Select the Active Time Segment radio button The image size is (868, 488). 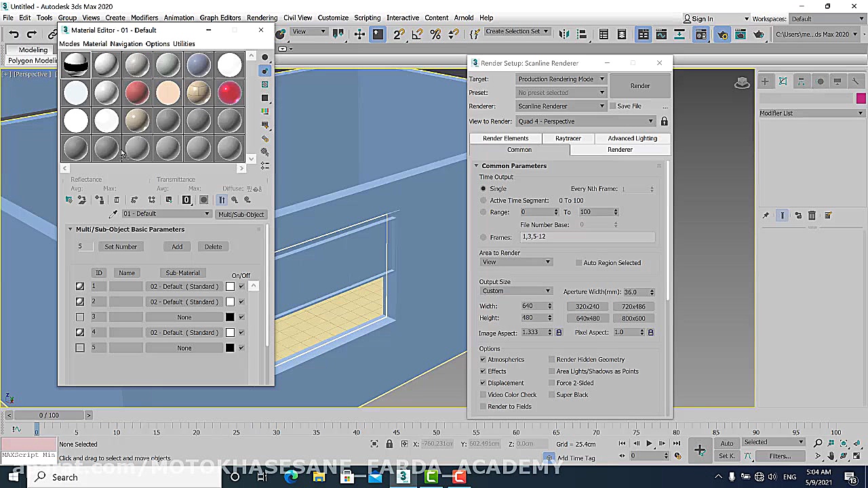pos(484,201)
